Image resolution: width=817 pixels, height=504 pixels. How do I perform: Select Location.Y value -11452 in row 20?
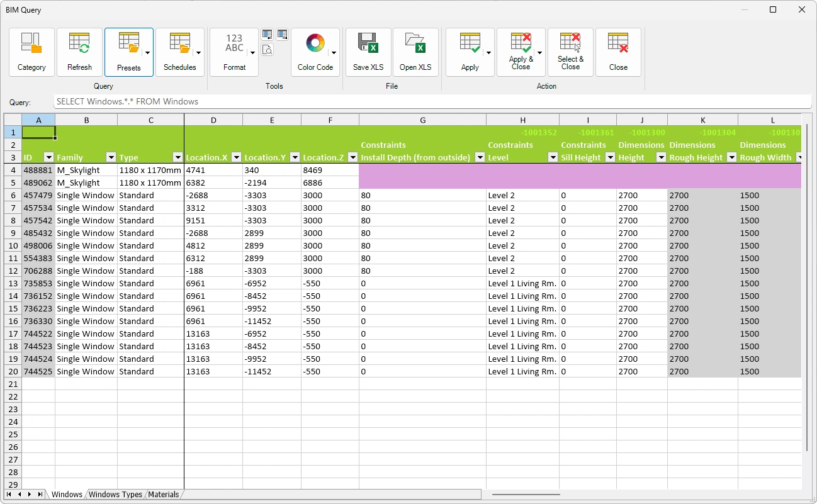pos(272,371)
